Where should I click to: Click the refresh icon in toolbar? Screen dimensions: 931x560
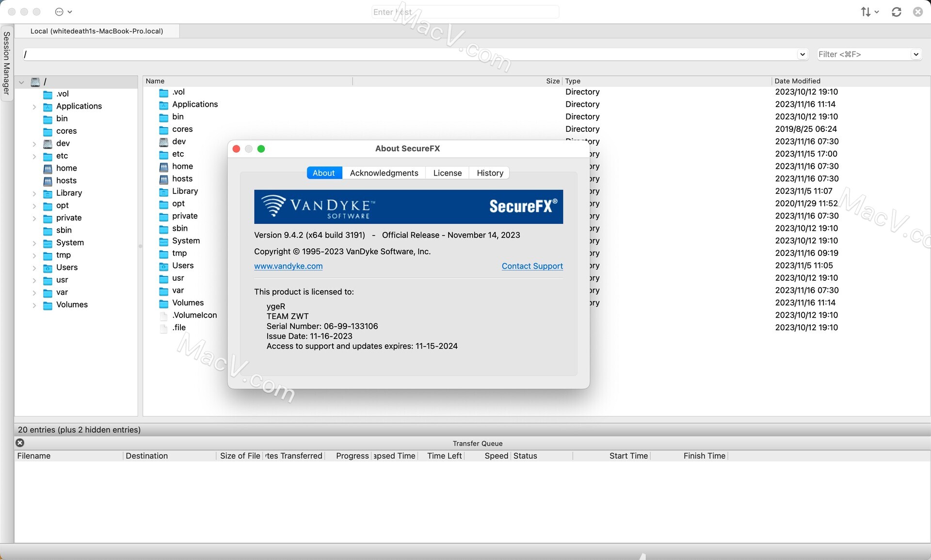(x=897, y=12)
